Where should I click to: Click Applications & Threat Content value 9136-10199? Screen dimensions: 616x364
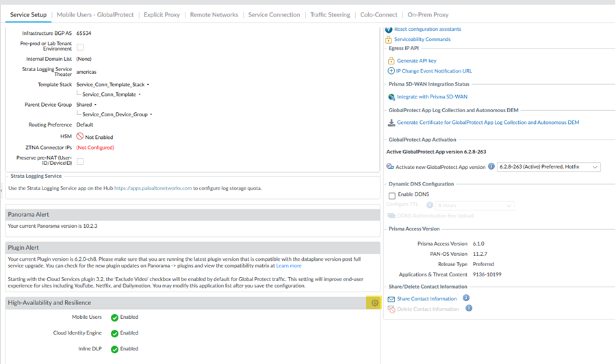[487, 274]
